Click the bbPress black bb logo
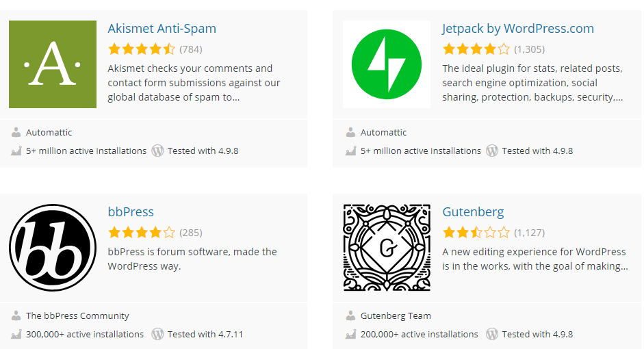 point(53,248)
